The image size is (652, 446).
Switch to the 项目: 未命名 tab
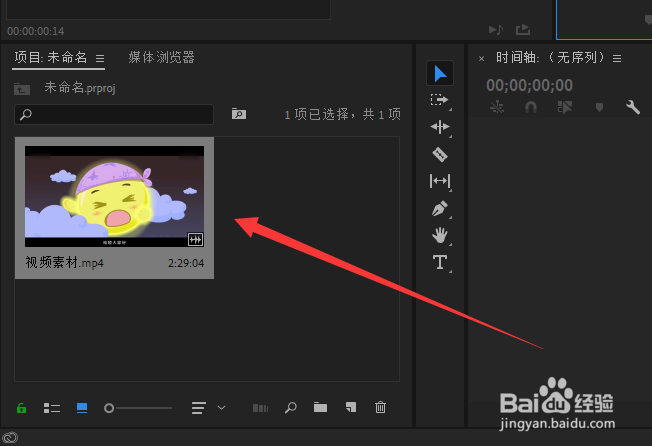click(x=51, y=57)
